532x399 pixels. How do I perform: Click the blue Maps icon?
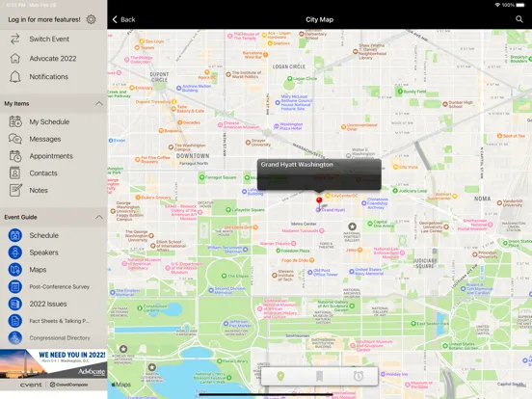[x=14, y=270]
